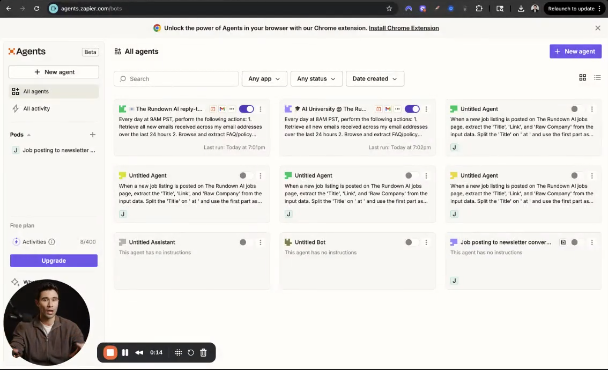This screenshot has width=608, height=370.
Task: Bookmark this page with the star icon
Action: pos(389,9)
